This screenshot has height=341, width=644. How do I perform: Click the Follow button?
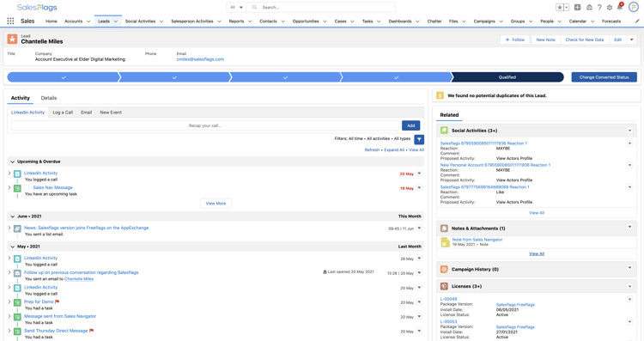(x=515, y=40)
